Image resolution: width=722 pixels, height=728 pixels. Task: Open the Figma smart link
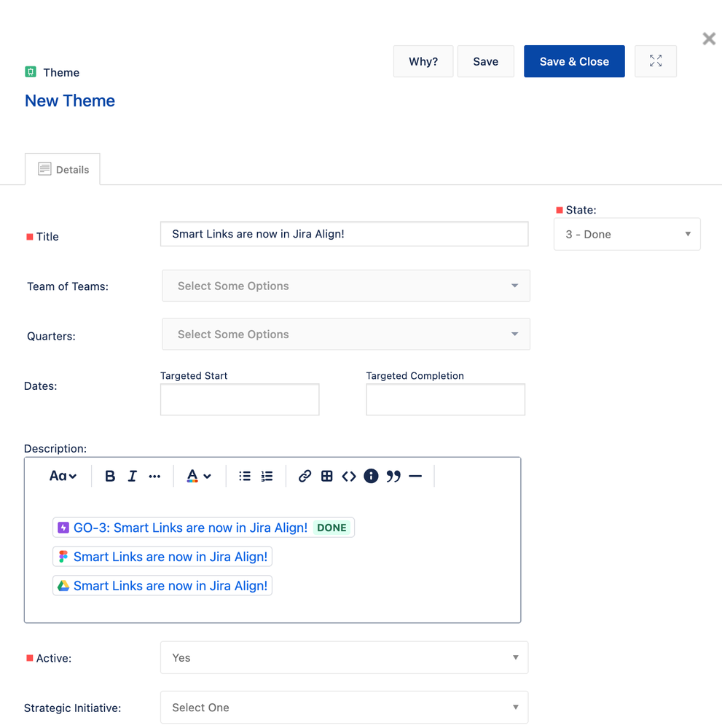162,557
